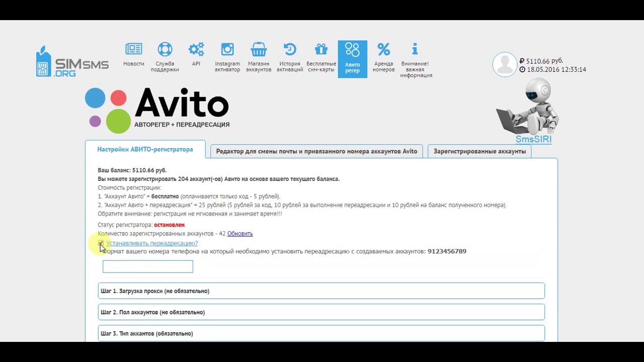The width and height of the screenshot is (644, 362).
Task: Switch to Зарегистрированные аккаунты tab
Action: (479, 151)
